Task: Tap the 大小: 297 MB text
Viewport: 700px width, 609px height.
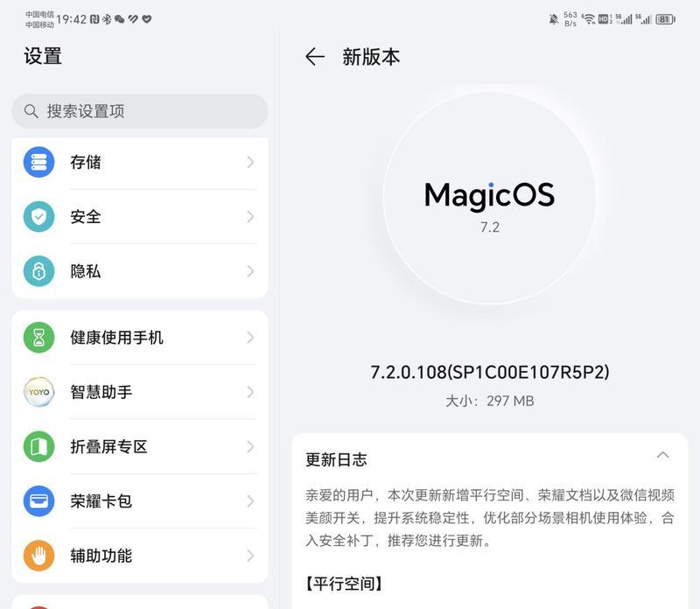Action: tap(490, 401)
